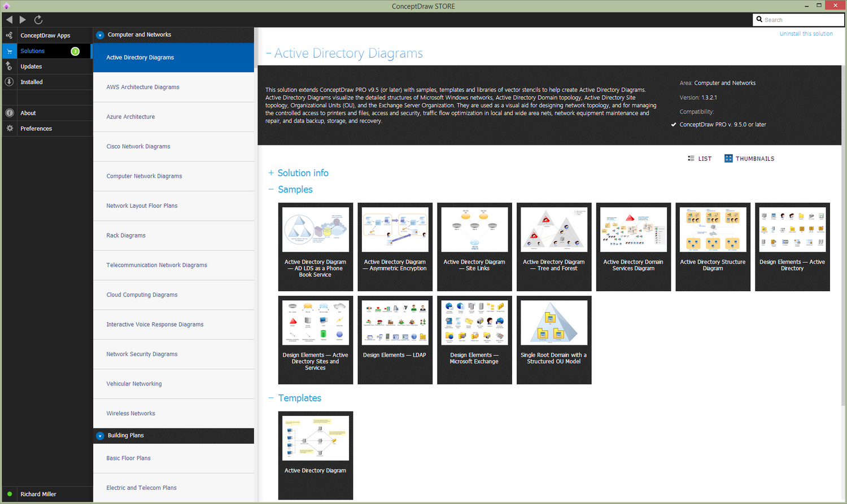
Task: Select Cisco Network Diagrams solution
Action: pos(173,146)
